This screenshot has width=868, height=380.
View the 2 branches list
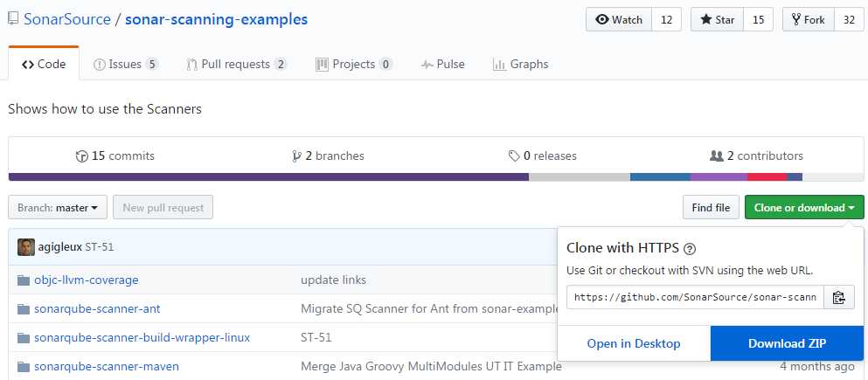(x=329, y=156)
